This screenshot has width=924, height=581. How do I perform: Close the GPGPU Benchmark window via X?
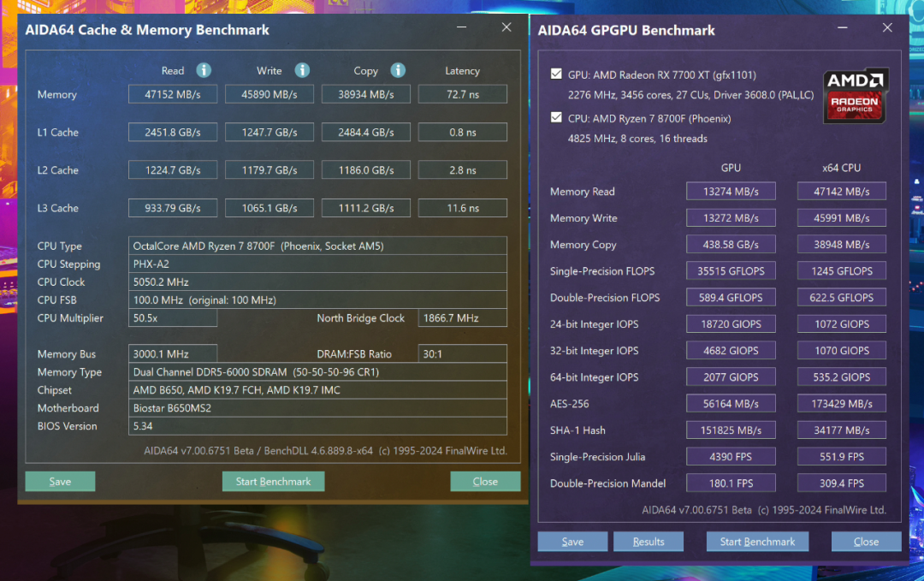pos(887,27)
